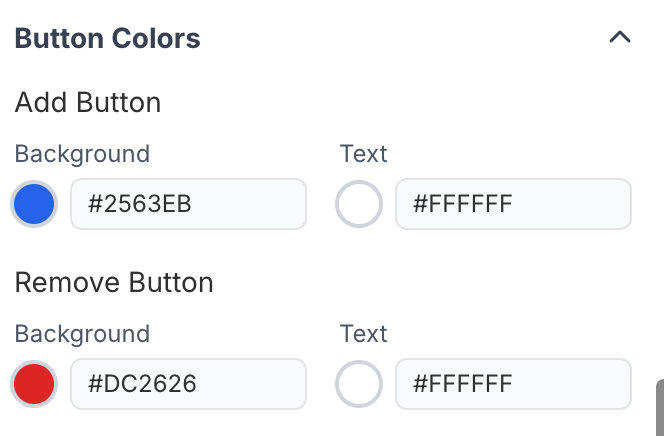Focus the Remove Button text #FFFFFF field
664x436 pixels.
(x=513, y=383)
